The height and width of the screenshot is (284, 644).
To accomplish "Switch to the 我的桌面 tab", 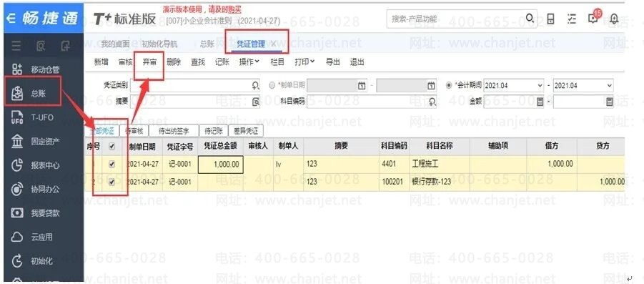I will pyautogui.click(x=115, y=44).
